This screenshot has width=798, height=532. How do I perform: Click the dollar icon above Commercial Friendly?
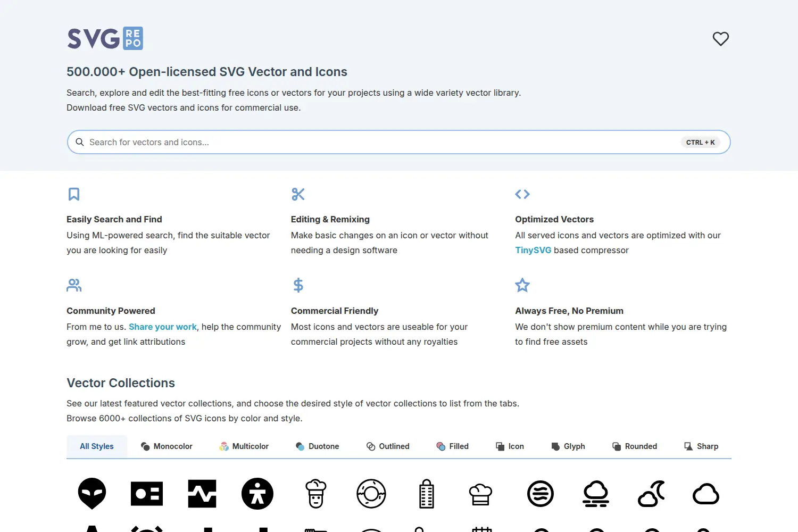point(298,285)
